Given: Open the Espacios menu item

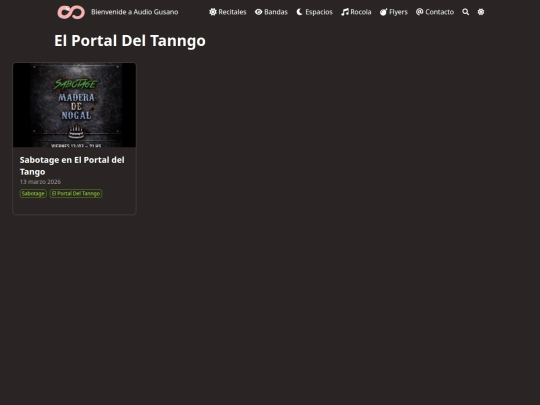Looking at the screenshot, I should click(x=314, y=12).
